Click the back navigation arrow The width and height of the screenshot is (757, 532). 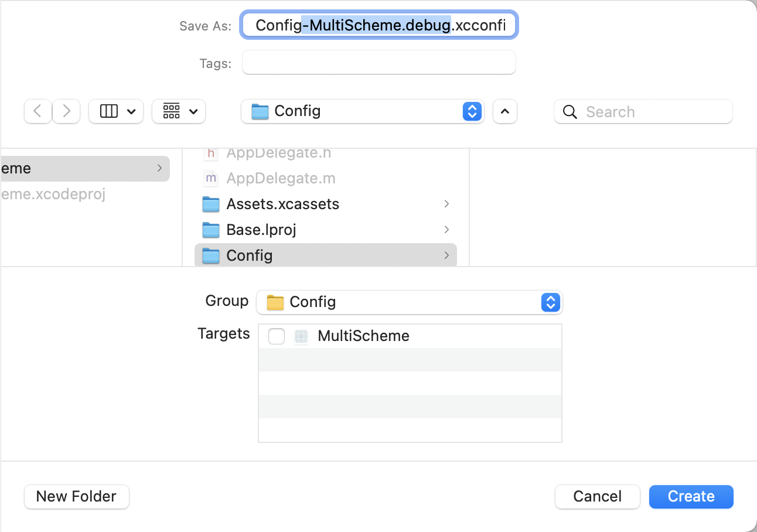(38, 111)
